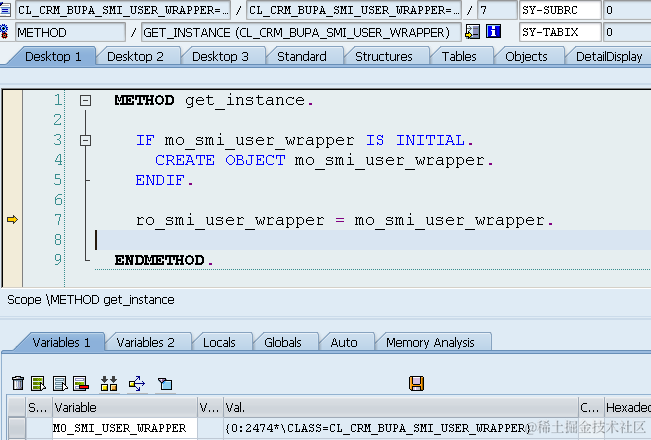The image size is (651, 440).
Task: Click the Scope \METHOD get_instance label
Action: [91, 300]
